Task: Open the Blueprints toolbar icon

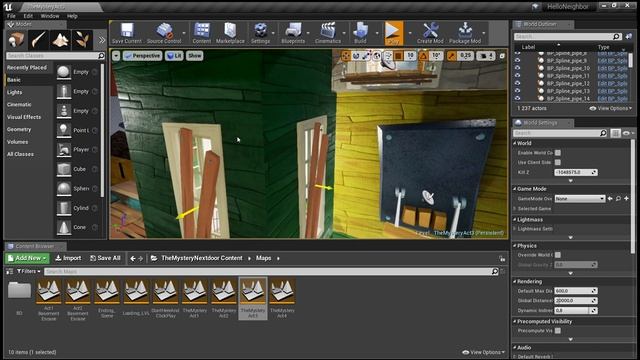Action: pos(293,33)
